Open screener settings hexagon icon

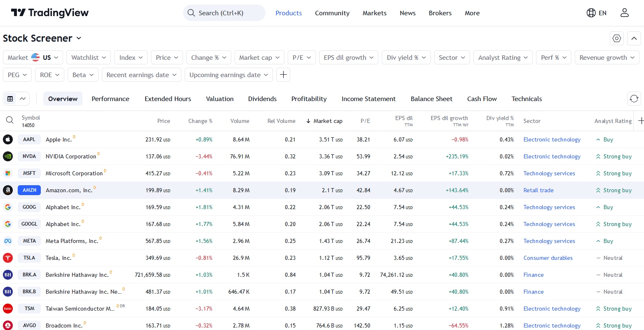coord(617,38)
